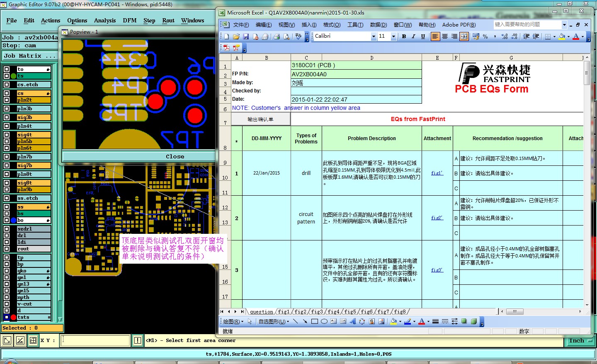Open the Font Color dropdown arrow in formatting toolbar
This screenshot has height=364, width=597.
pos(582,36)
